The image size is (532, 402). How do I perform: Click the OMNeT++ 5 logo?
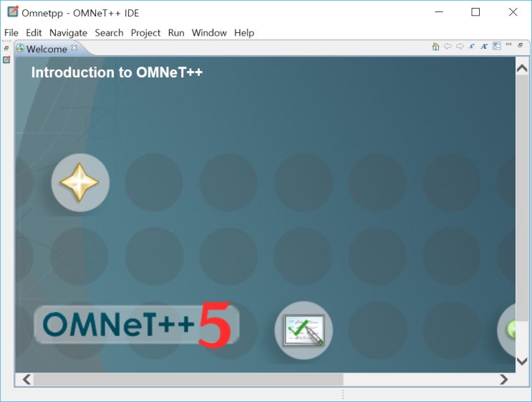[x=136, y=325]
